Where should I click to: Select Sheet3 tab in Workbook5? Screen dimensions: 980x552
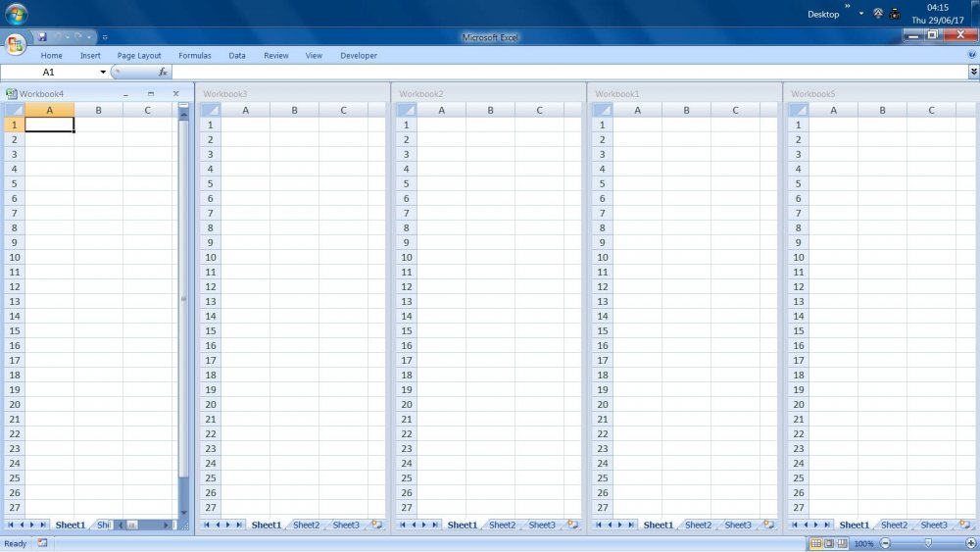[x=934, y=526]
